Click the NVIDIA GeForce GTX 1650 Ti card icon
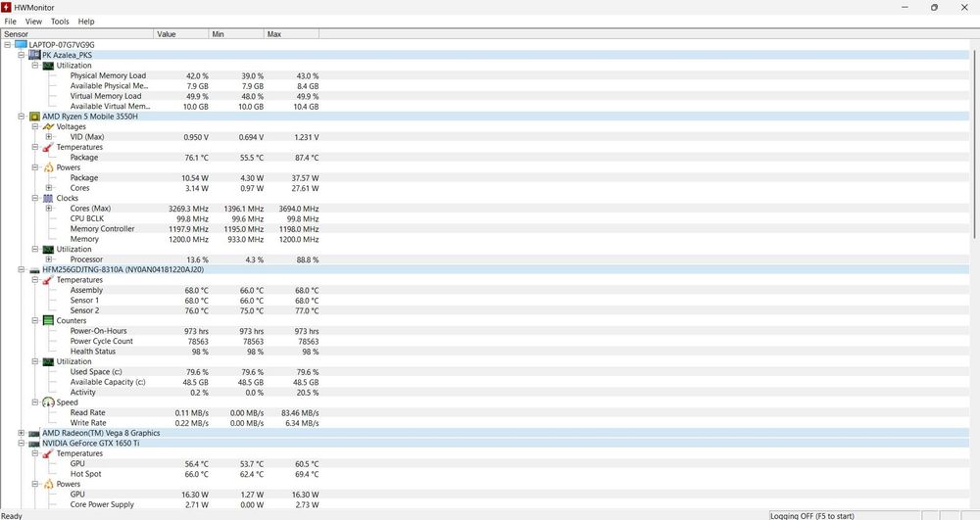The width and height of the screenshot is (980, 520). (34, 444)
